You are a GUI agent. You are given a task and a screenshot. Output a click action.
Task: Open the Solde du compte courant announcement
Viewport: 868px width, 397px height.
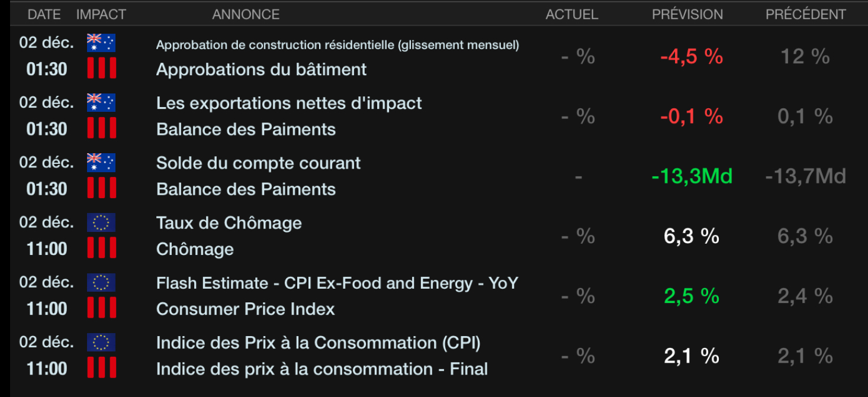258,163
